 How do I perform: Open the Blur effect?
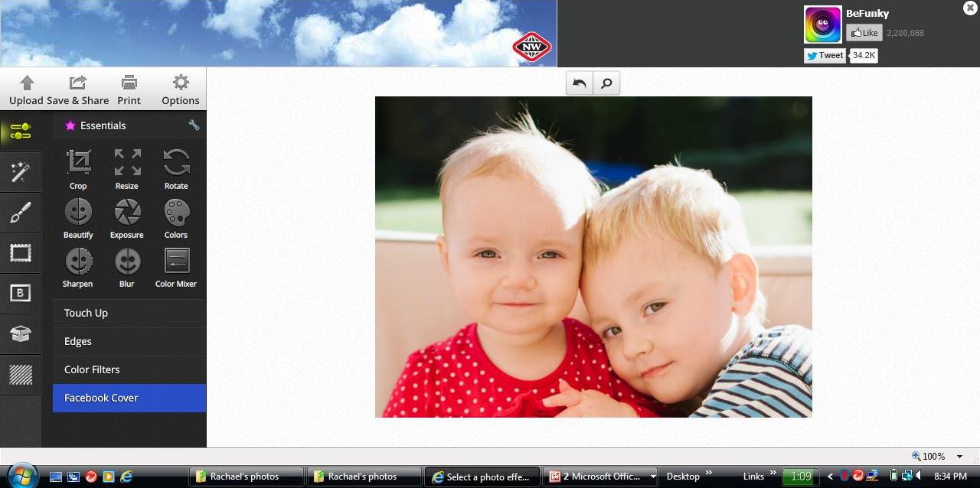(x=126, y=267)
